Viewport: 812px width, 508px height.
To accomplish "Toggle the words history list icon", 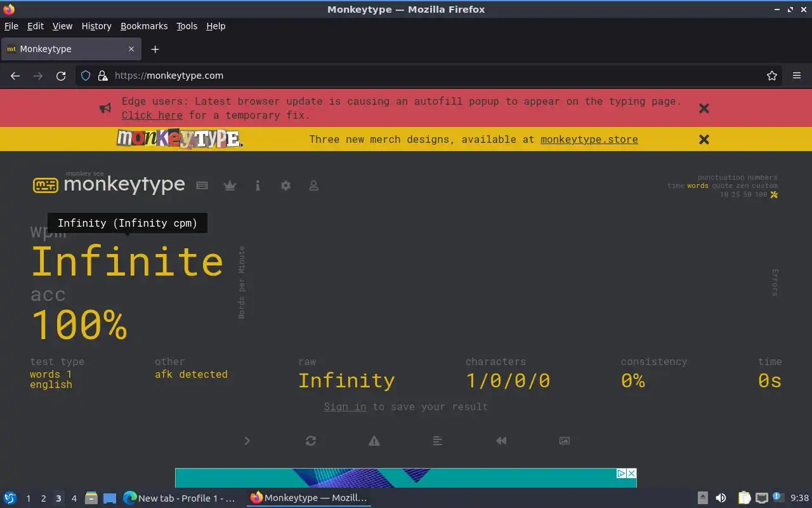I will (x=438, y=441).
